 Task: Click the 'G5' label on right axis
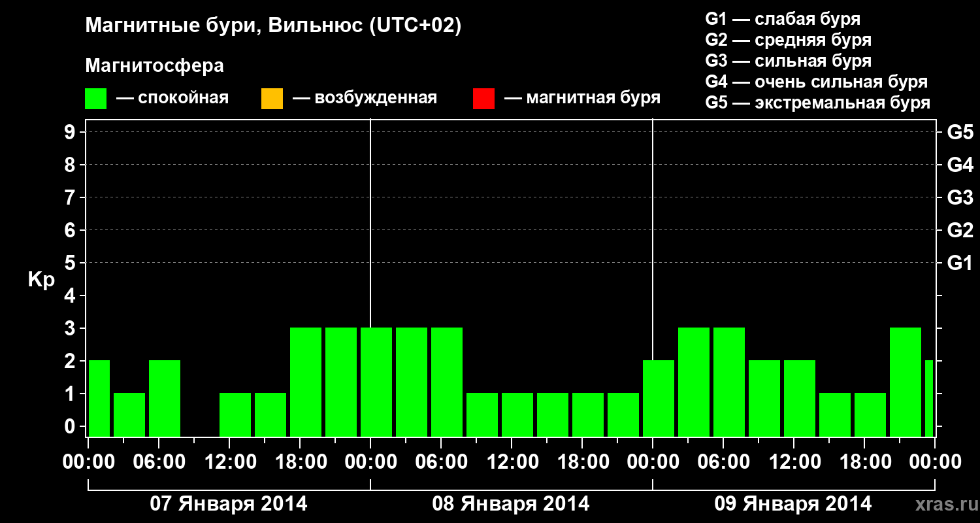(x=960, y=132)
